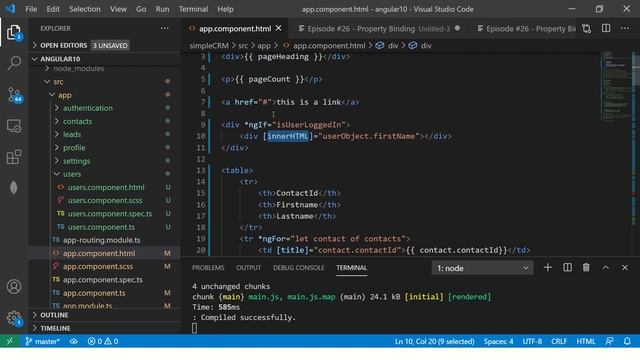The width and height of the screenshot is (640, 360).
Task: Open the Remote Explorer view
Action: (14, 126)
